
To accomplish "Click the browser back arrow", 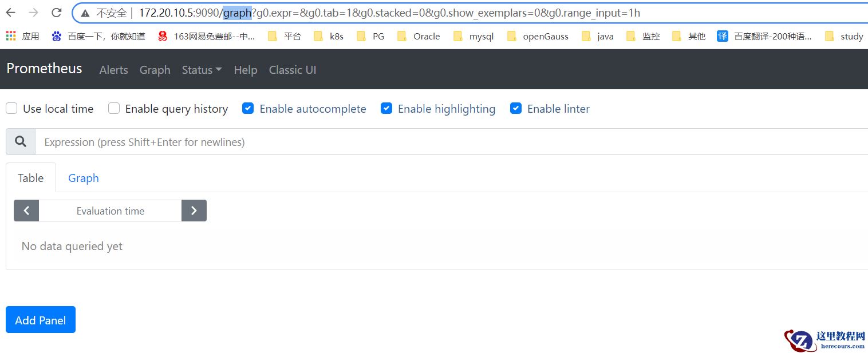I will pos(11,13).
